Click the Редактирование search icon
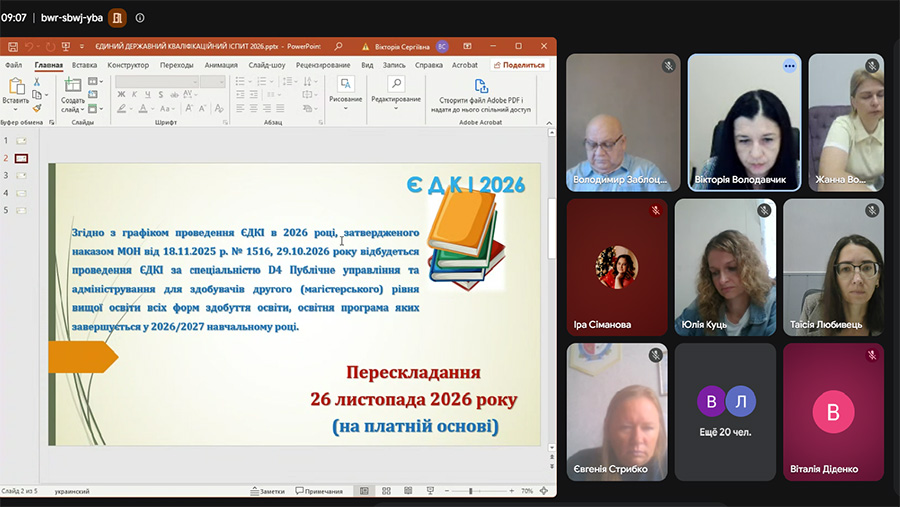 [x=396, y=84]
